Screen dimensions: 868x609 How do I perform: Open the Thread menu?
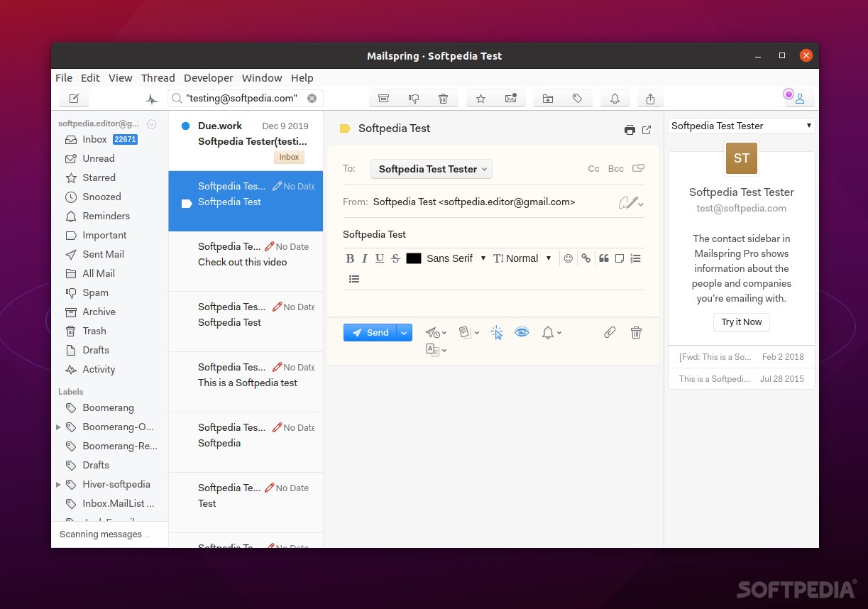click(x=158, y=78)
